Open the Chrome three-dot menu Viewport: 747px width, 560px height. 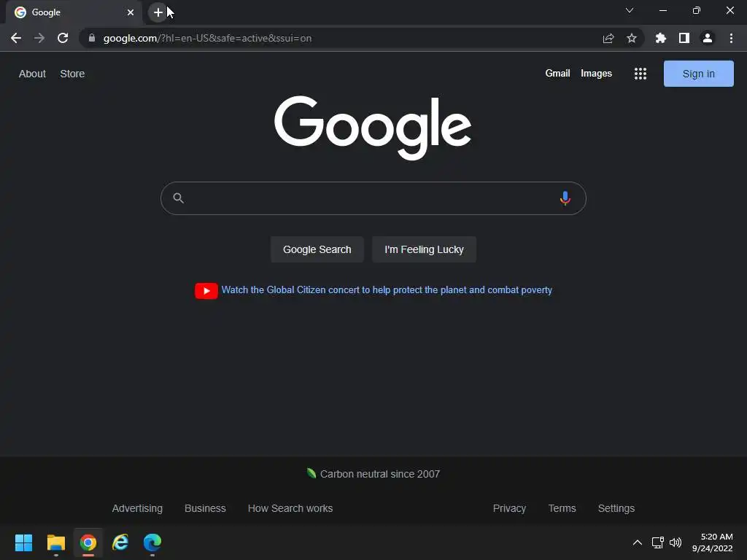[x=731, y=38]
